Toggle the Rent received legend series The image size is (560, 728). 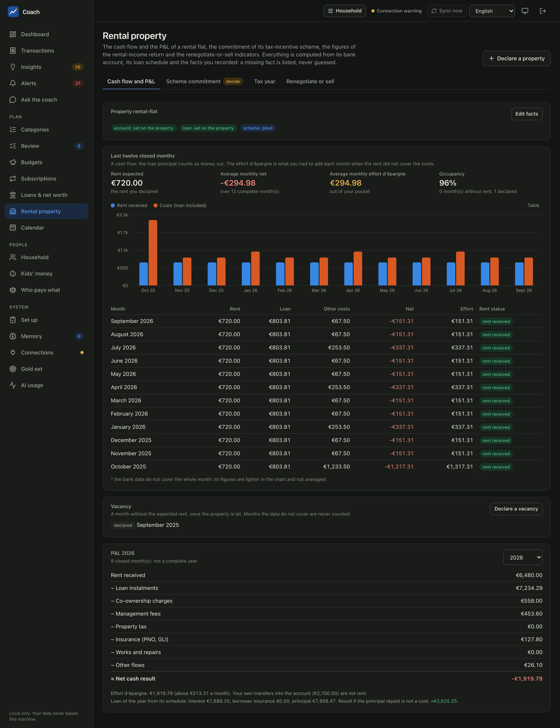click(129, 205)
